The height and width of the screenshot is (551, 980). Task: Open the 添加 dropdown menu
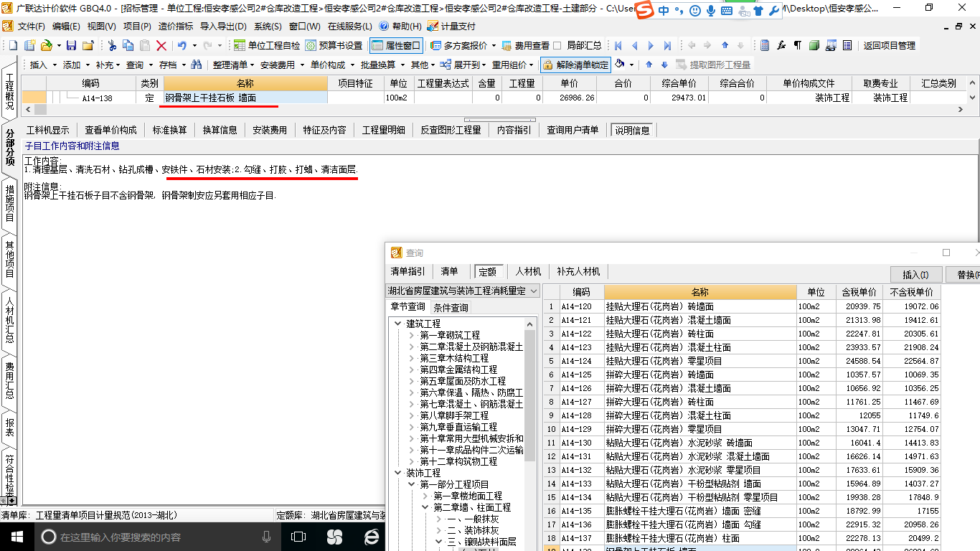coord(75,65)
